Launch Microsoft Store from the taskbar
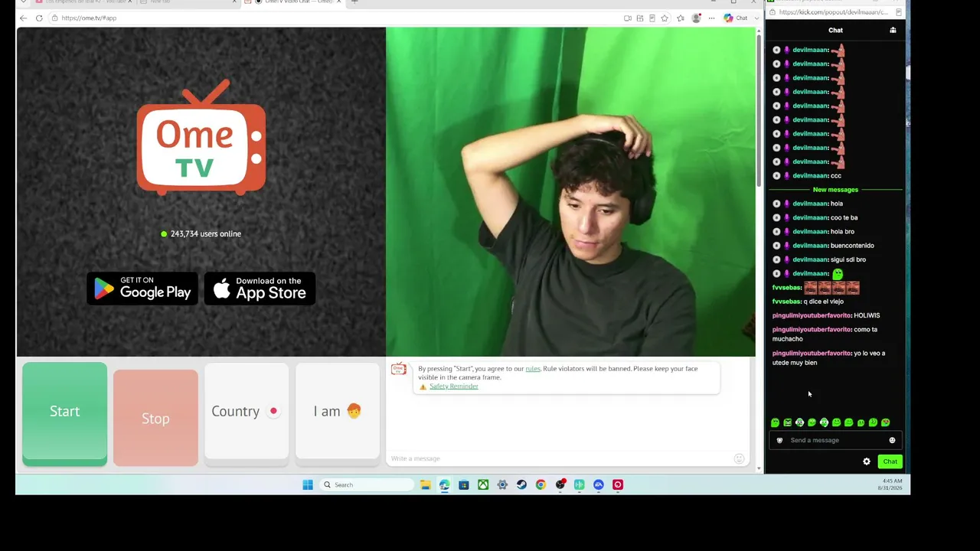980x551 pixels. click(463, 484)
